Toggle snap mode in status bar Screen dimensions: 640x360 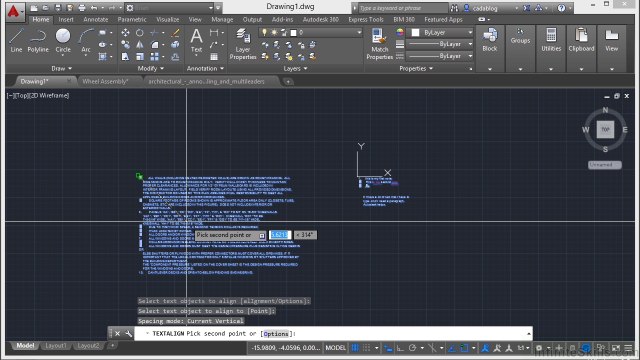click(367, 348)
